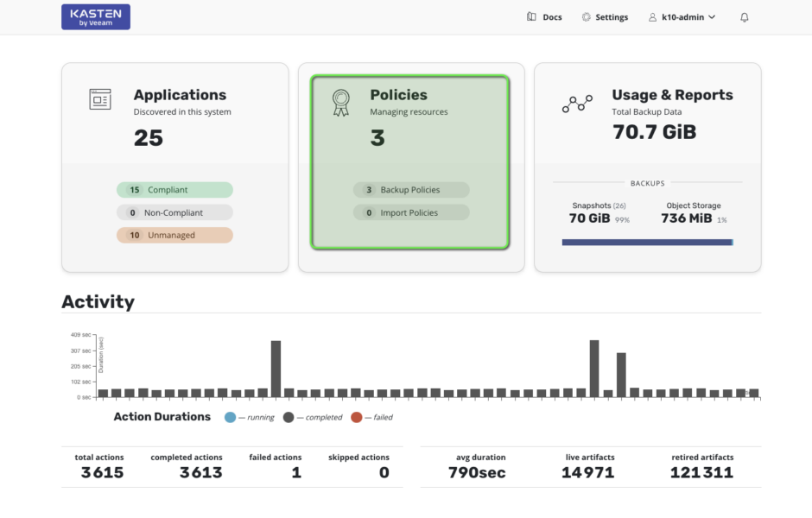The width and height of the screenshot is (812, 518).
Task: Open the 0 Import Policies pill
Action: coord(411,212)
